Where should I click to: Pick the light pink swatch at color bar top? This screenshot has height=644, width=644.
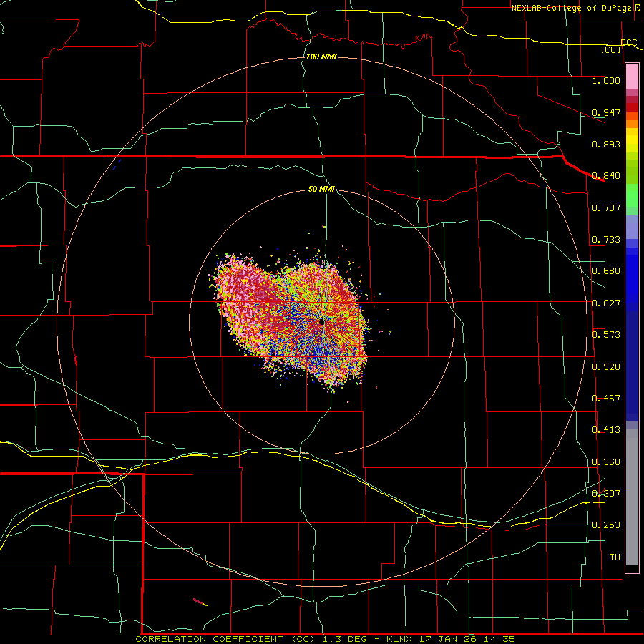[632, 77]
